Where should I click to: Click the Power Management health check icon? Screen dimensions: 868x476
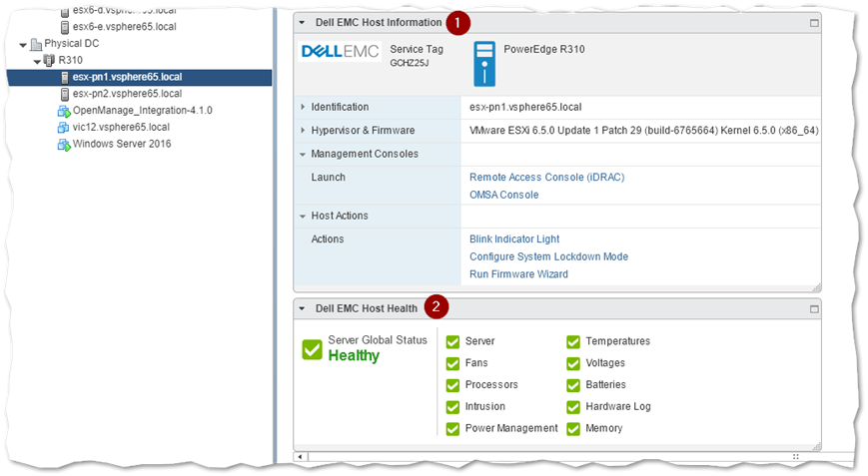point(452,428)
